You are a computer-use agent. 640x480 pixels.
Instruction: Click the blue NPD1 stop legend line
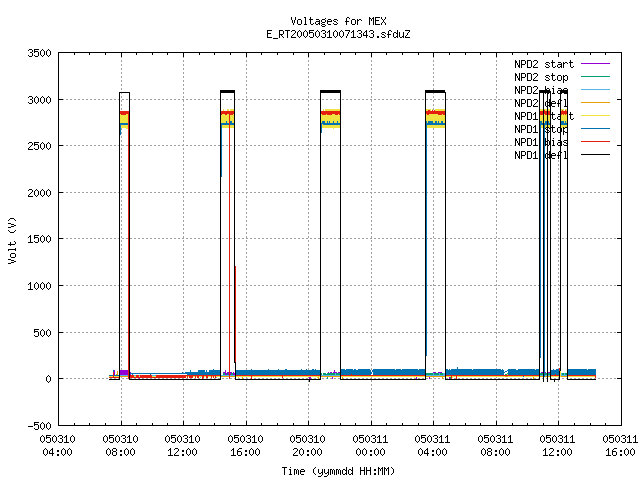click(595, 129)
